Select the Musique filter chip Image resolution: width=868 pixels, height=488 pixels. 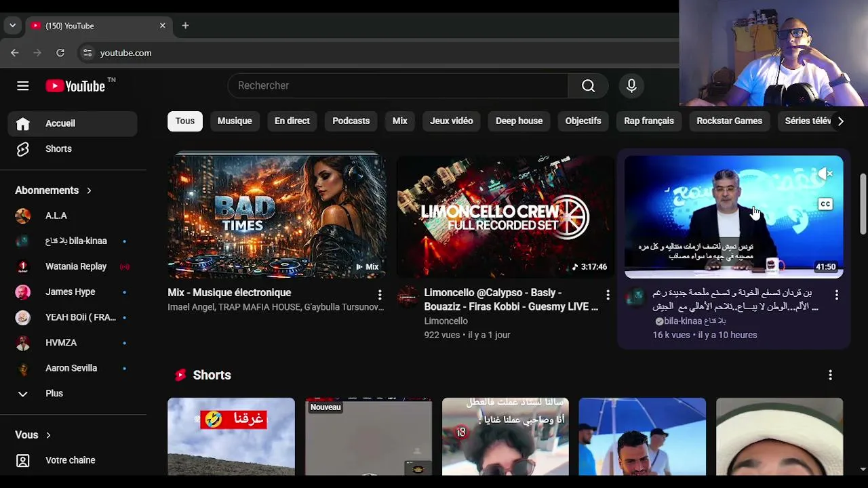pos(235,121)
